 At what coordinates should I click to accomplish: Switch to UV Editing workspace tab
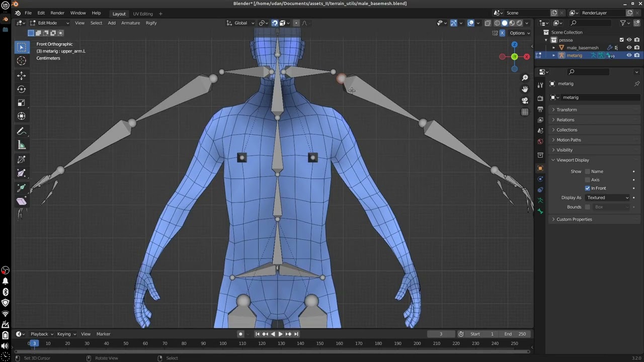click(143, 14)
